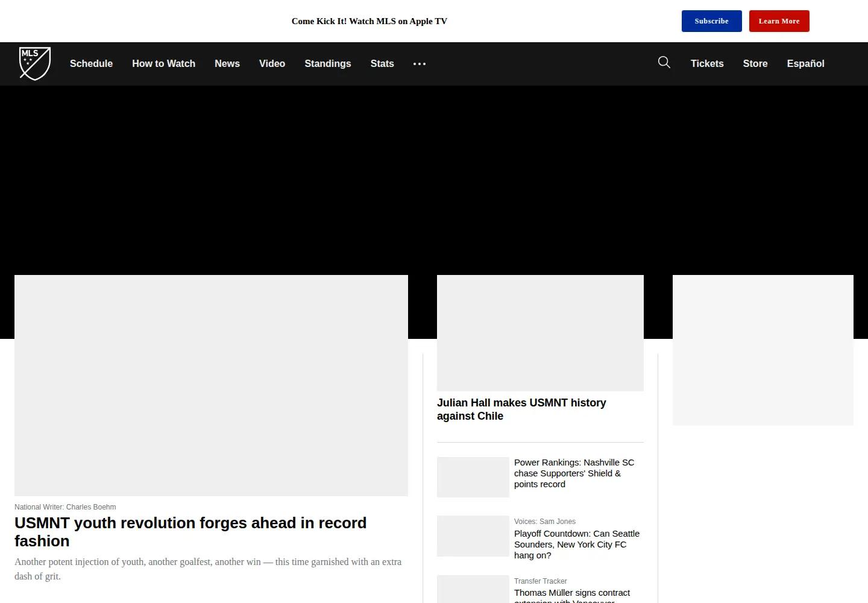Select Video in navigation bar

pos(272,63)
